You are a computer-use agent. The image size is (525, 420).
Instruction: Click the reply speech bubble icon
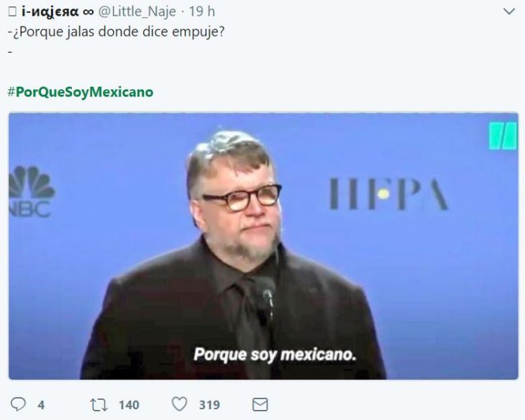(18, 404)
